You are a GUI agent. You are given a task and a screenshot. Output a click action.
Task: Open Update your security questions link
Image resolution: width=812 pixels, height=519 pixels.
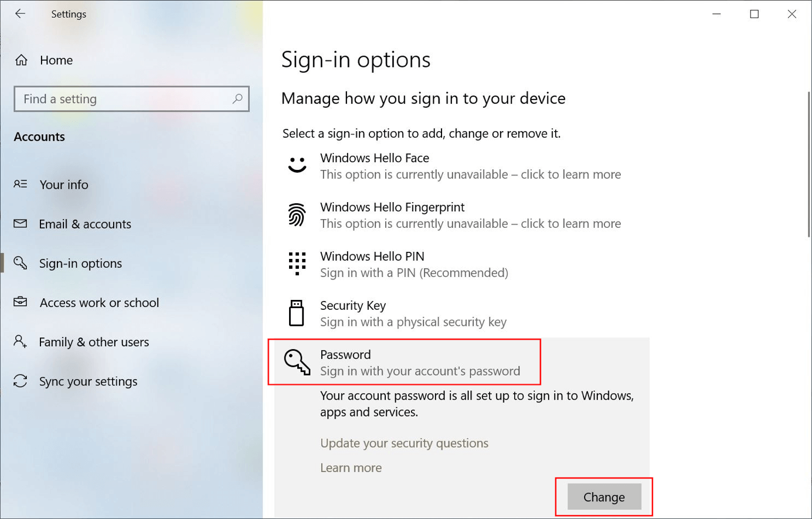(x=404, y=443)
